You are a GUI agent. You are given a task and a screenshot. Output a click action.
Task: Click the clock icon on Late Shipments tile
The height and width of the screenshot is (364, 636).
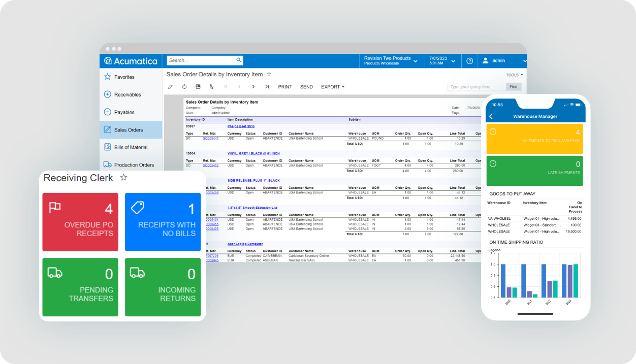point(493,164)
